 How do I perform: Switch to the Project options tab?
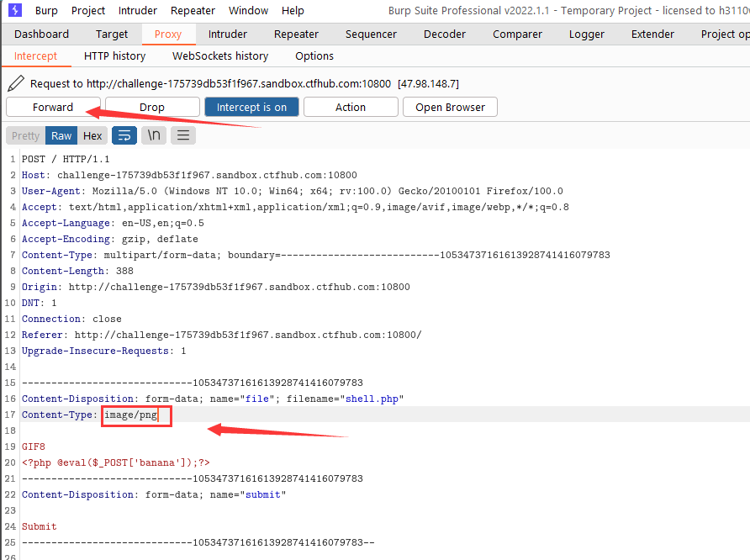(725, 34)
